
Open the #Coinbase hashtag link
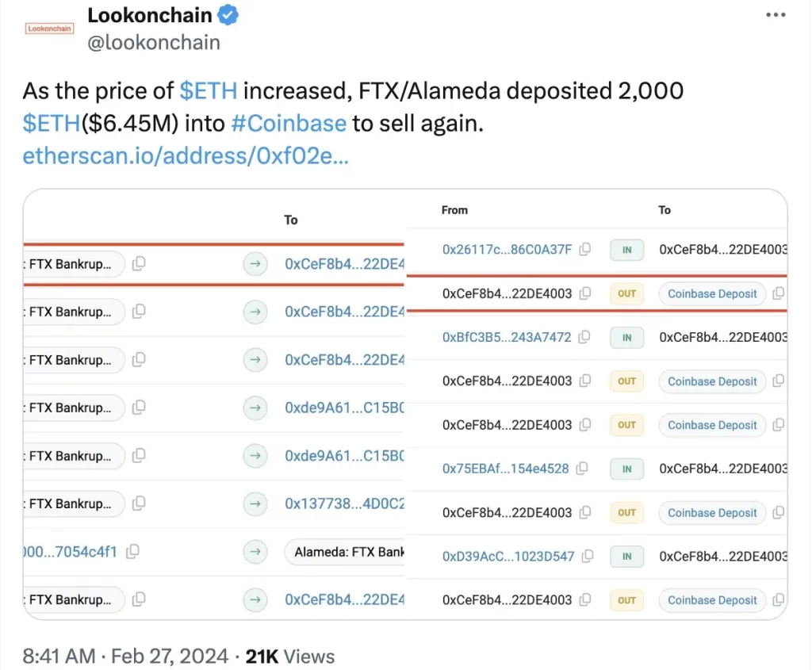289,123
